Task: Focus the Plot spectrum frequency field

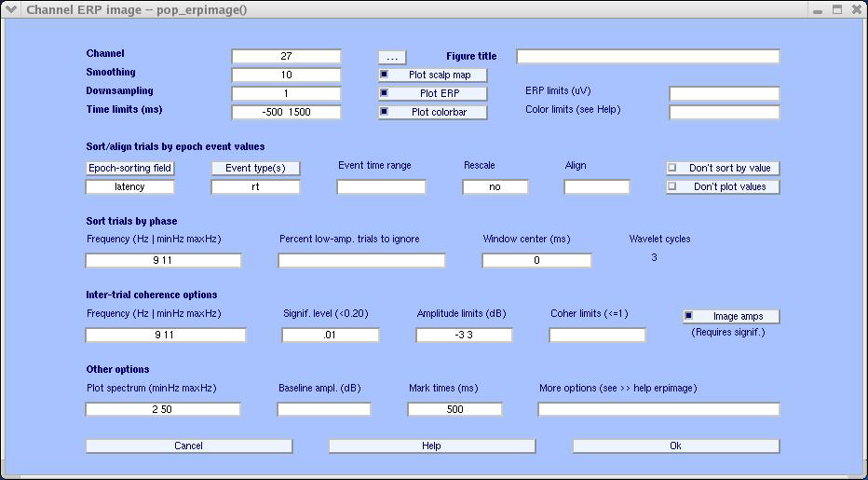Action: click(x=163, y=409)
